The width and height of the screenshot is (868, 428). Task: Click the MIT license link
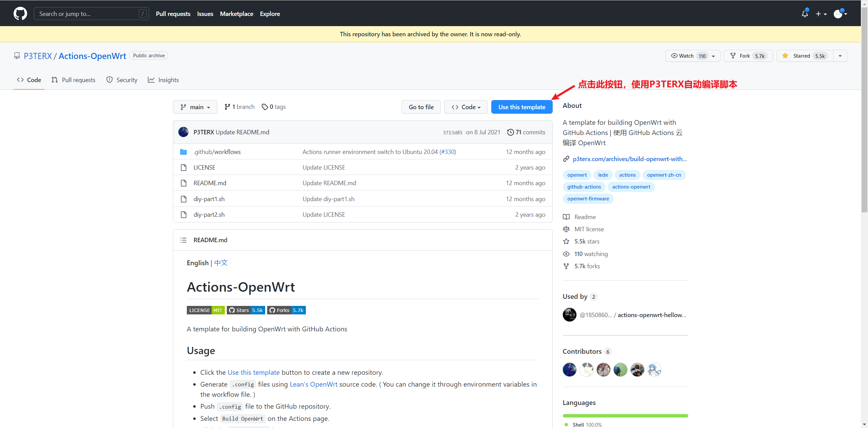pos(589,229)
